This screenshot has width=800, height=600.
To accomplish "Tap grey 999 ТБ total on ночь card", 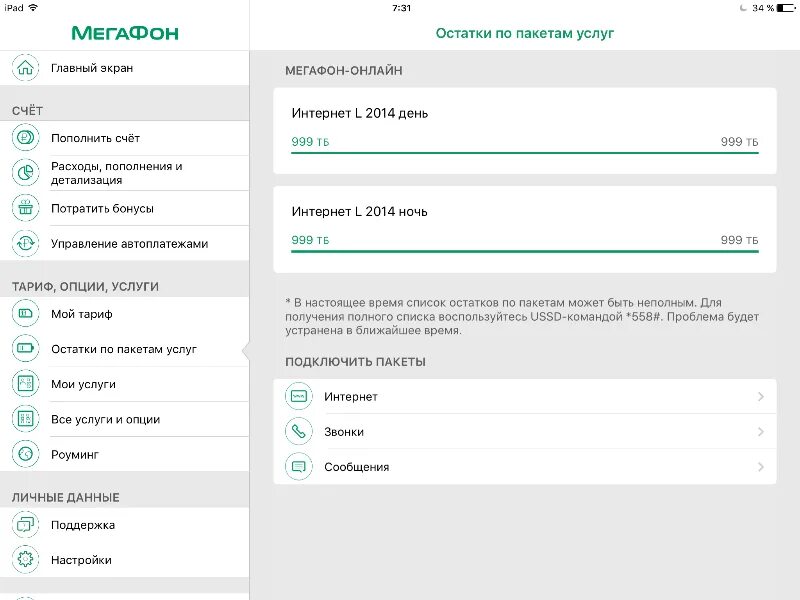I will 739,240.
